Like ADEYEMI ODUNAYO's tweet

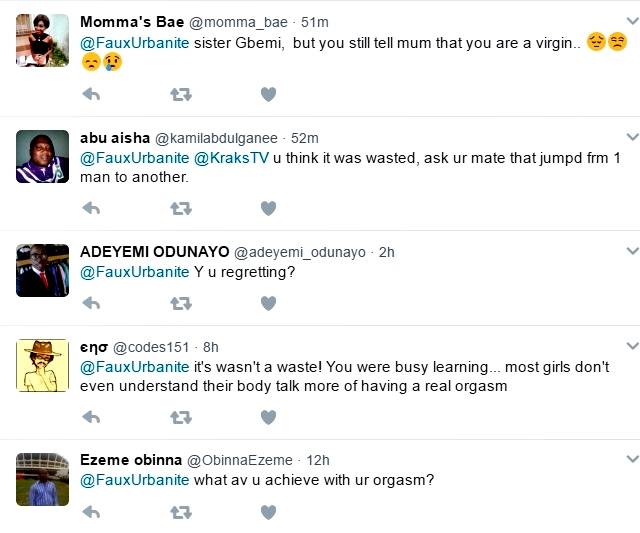coord(268,303)
